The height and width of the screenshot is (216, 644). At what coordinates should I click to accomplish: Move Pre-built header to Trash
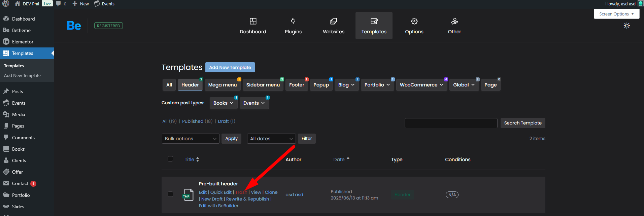tap(241, 192)
